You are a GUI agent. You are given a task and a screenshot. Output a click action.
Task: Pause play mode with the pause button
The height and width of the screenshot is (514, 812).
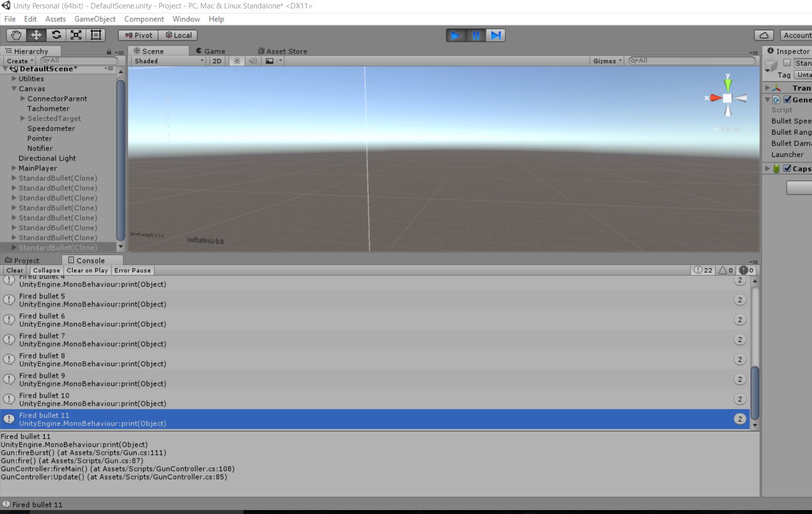[476, 35]
